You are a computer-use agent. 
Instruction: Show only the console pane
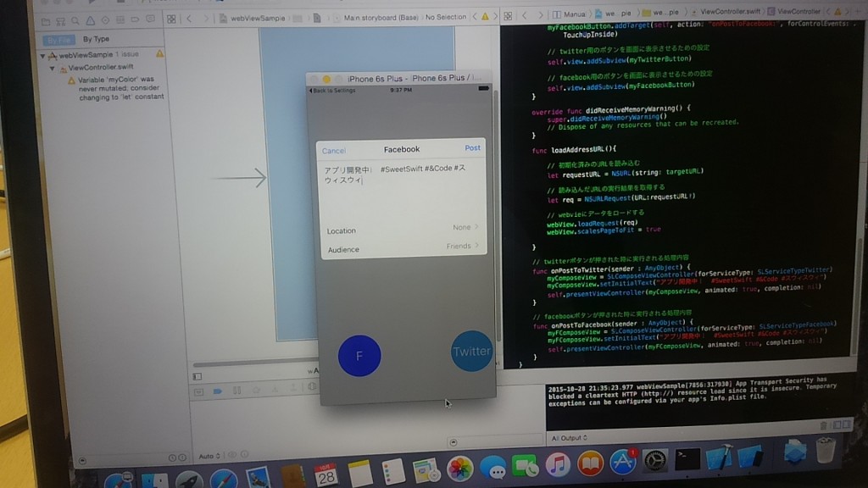(847, 424)
